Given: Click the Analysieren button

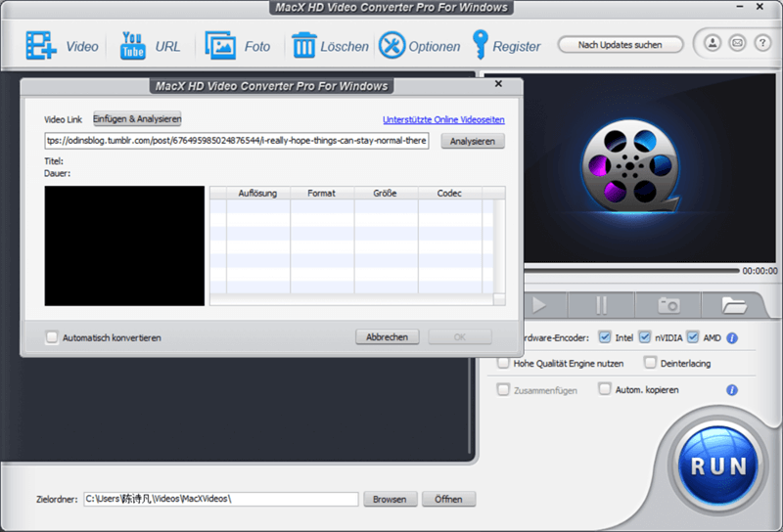Looking at the screenshot, I should (x=473, y=141).
